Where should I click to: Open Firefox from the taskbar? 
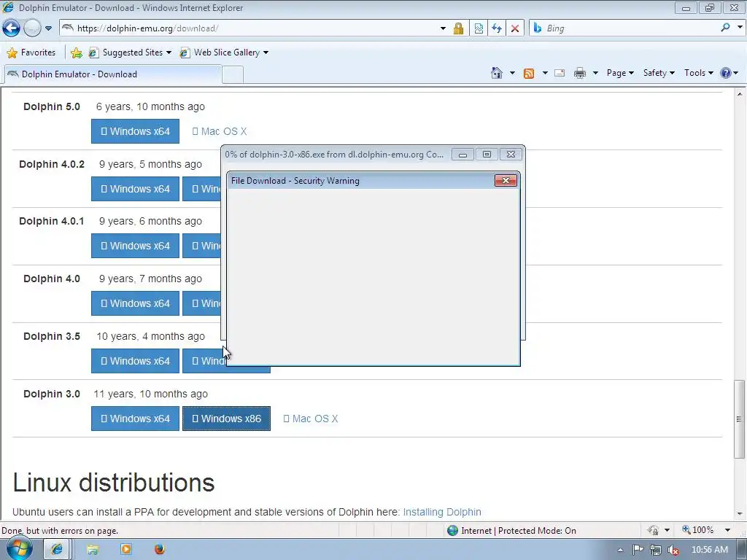pyautogui.click(x=160, y=550)
